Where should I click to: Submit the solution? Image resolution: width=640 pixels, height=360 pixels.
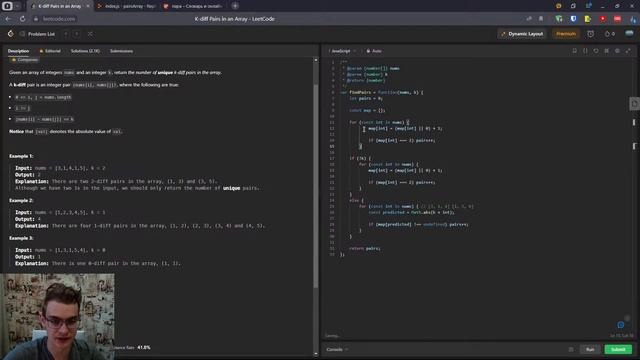618,349
